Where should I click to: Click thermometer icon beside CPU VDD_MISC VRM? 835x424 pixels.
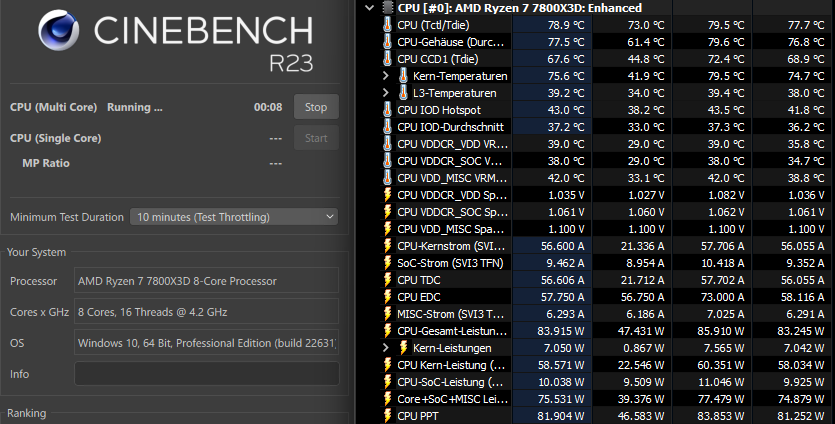point(388,178)
